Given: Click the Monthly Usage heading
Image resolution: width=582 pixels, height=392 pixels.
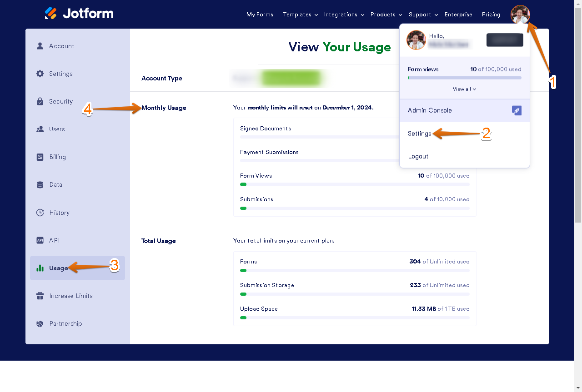Looking at the screenshot, I should pyautogui.click(x=164, y=108).
